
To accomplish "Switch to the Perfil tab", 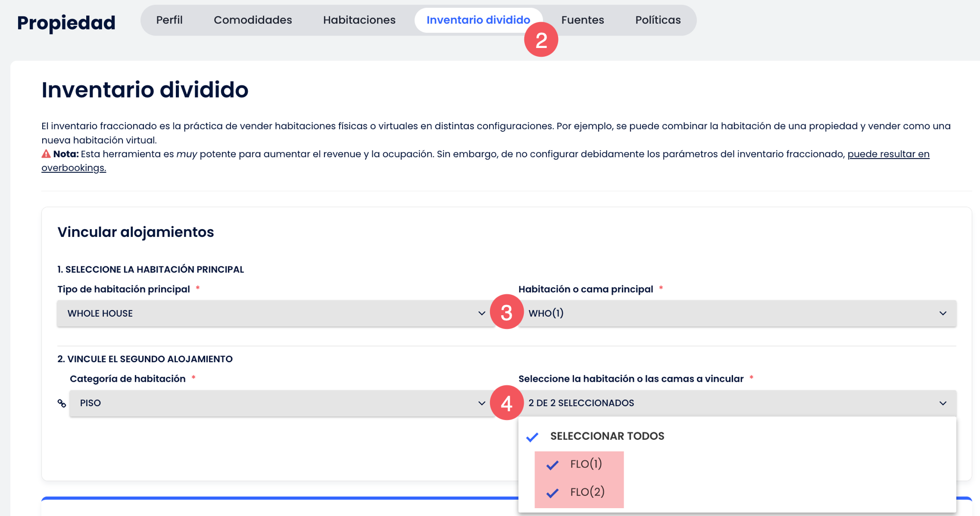I will pos(169,20).
